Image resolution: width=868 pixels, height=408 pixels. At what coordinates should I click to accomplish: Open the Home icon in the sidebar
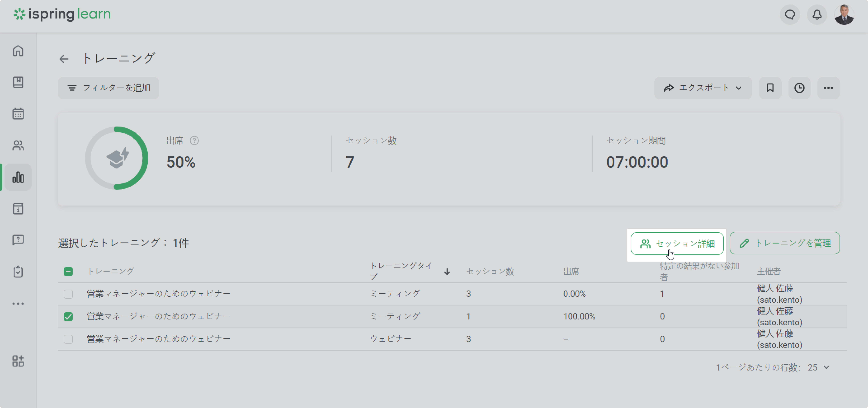pos(18,51)
